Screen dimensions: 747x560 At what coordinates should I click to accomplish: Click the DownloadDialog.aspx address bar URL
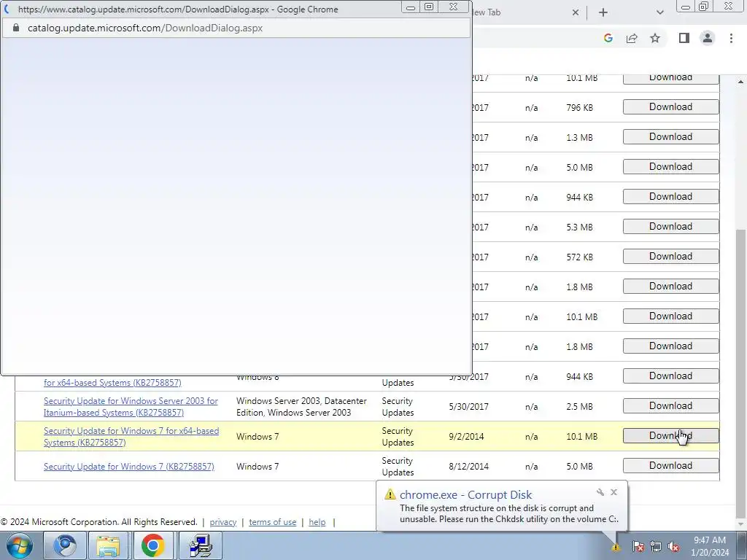145,28
